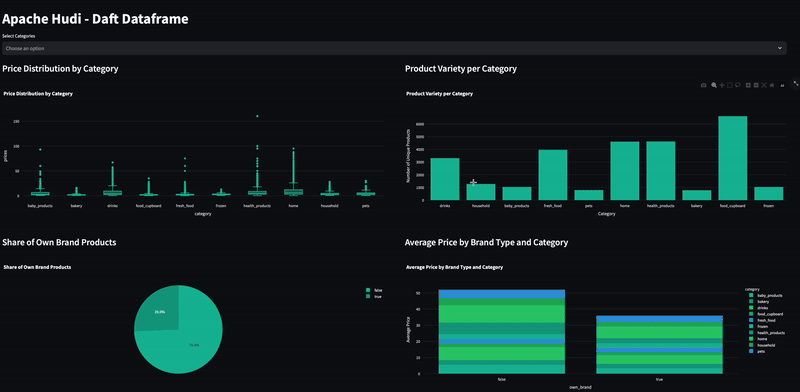Viewport: 800px width, 392px height.
Task: Click the pets bar in Product Variety chart
Action: tap(589, 195)
